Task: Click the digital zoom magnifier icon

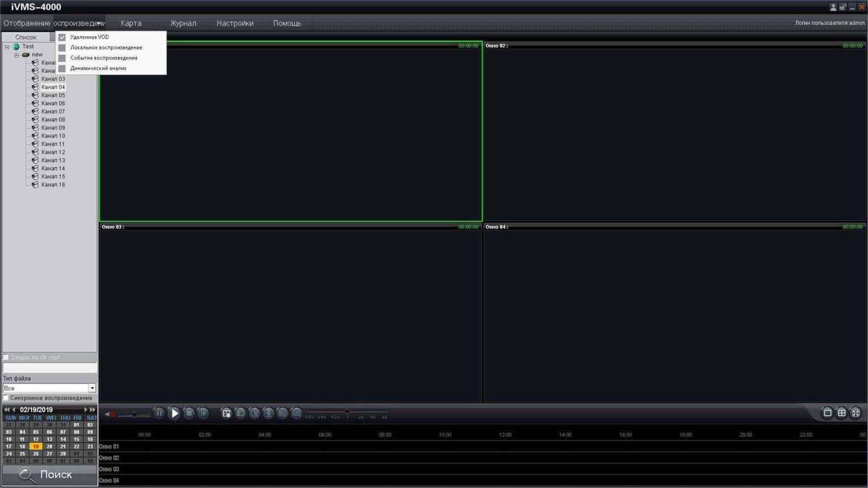Action: point(296,413)
